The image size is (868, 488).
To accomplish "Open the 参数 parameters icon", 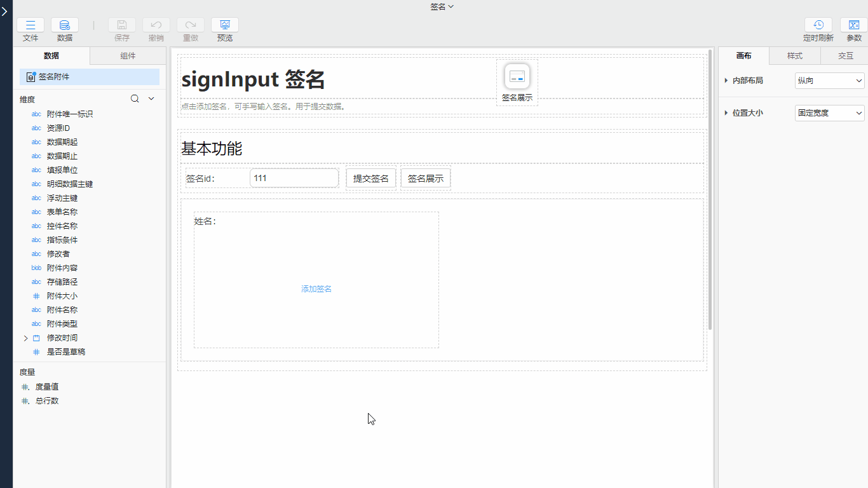I will [854, 25].
